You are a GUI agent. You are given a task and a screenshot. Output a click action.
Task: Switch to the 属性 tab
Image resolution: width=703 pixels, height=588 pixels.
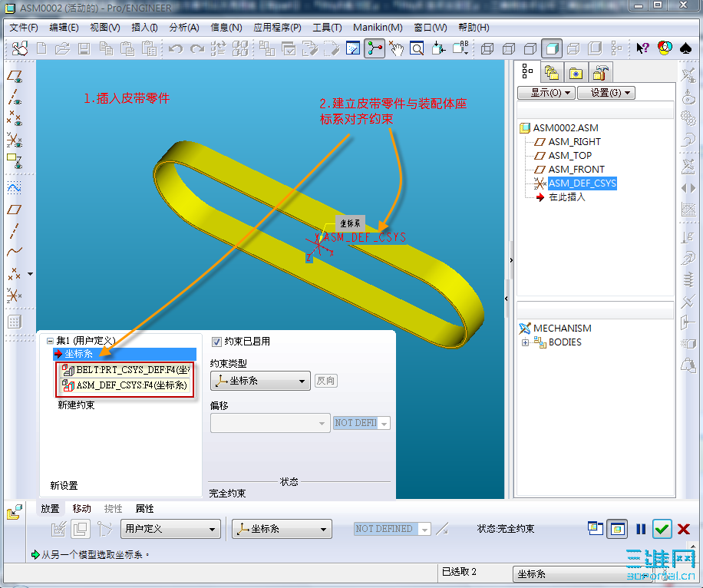[144, 509]
